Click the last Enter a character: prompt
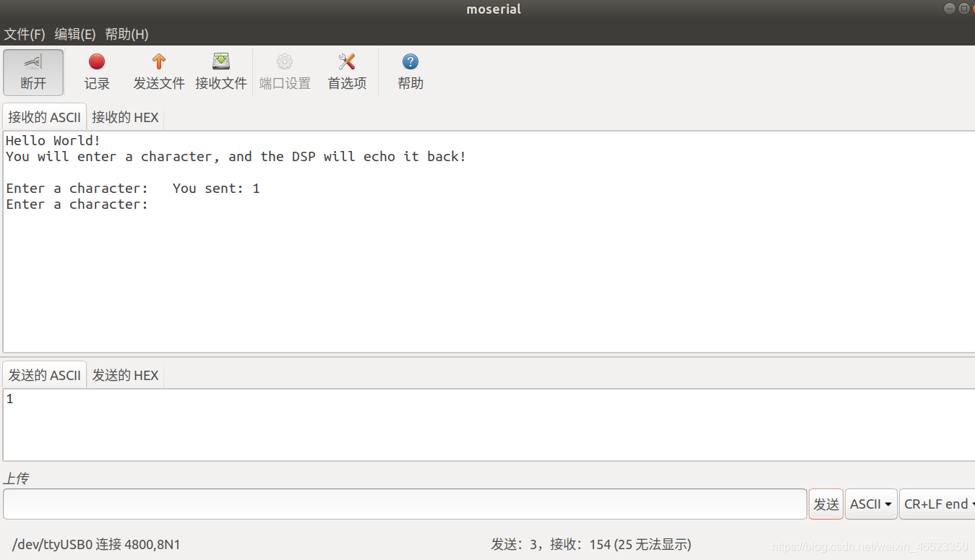This screenshot has width=975, height=560. coord(77,204)
